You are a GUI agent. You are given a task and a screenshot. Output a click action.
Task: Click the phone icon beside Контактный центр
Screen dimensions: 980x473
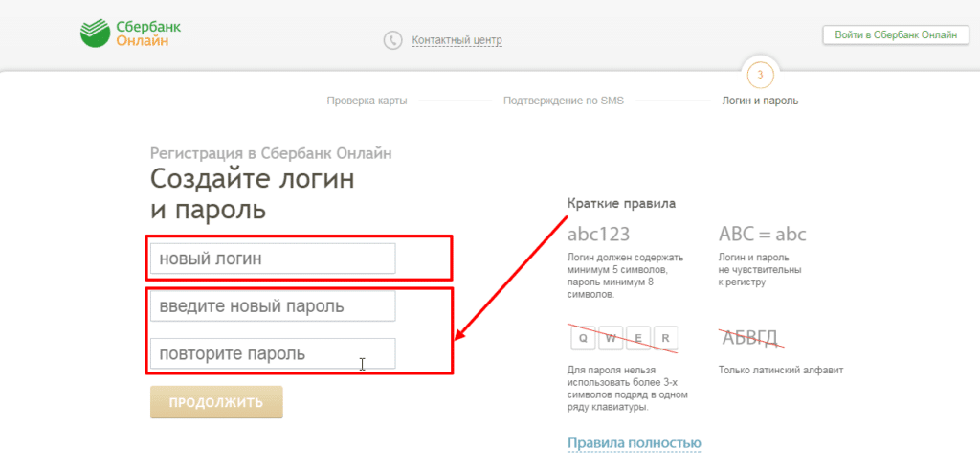[x=392, y=40]
